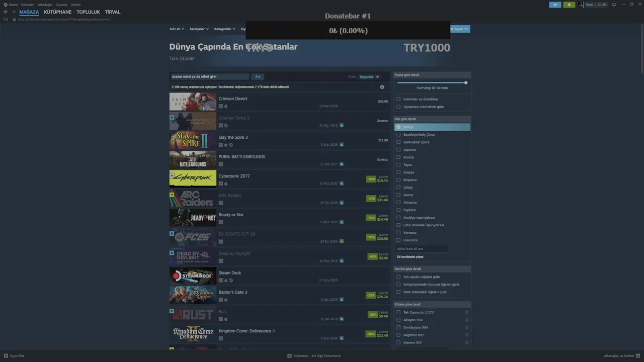The image size is (644, 362).
Task: Click the Windows icon on PUBG: BATTLEGROUNDS row
Action: coord(221,164)
